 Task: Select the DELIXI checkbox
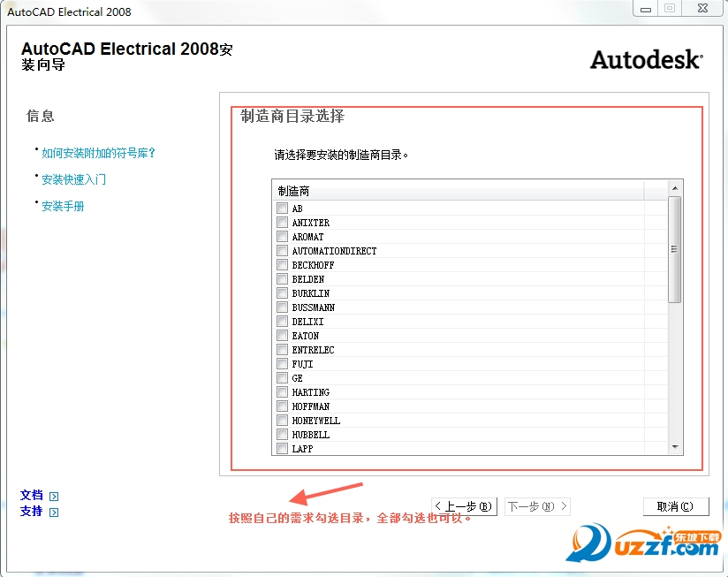[282, 322]
